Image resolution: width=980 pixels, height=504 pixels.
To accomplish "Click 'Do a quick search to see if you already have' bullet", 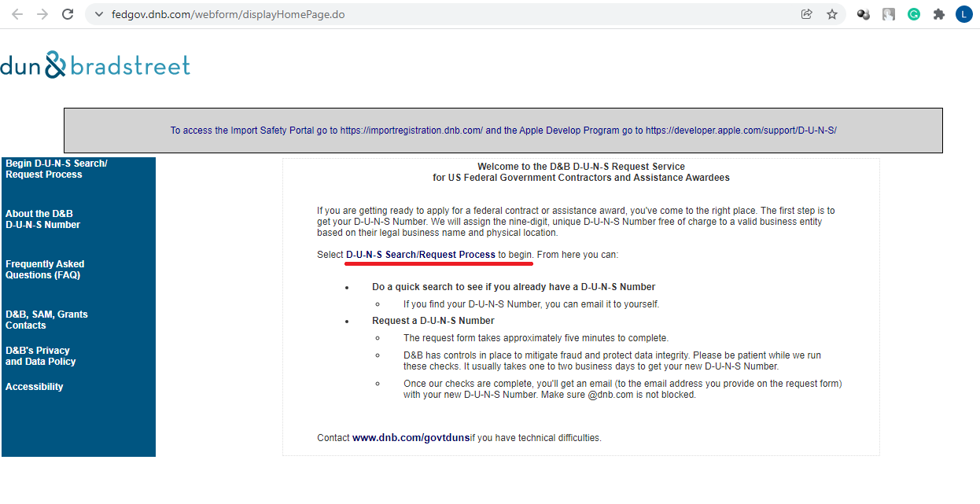I will 514,287.
